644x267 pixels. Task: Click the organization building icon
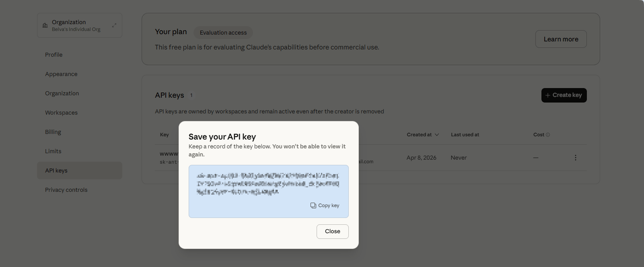pyautogui.click(x=45, y=25)
